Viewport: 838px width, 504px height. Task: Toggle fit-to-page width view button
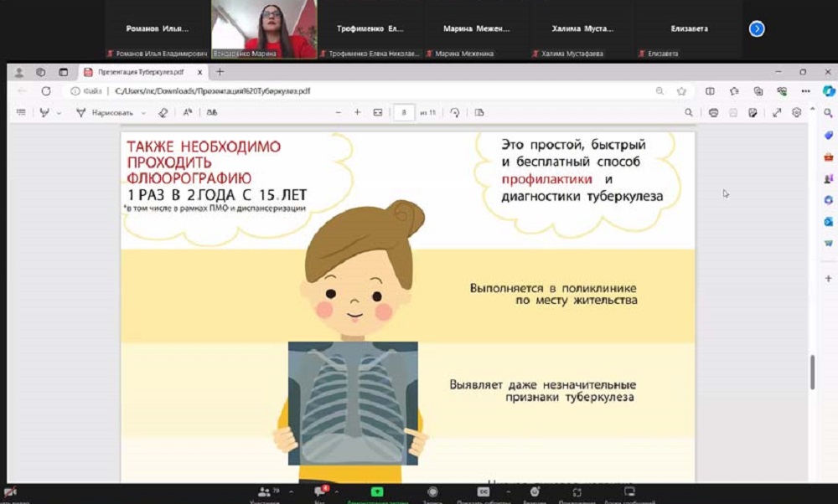coord(378,112)
